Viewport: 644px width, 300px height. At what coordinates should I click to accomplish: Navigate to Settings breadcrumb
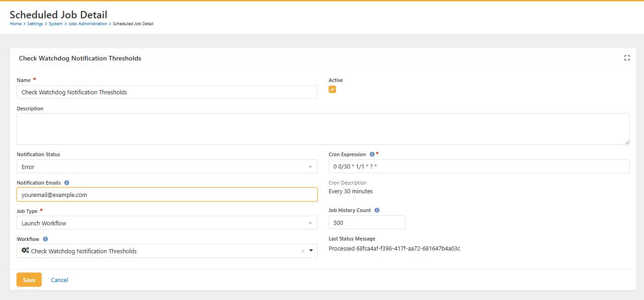tap(35, 24)
